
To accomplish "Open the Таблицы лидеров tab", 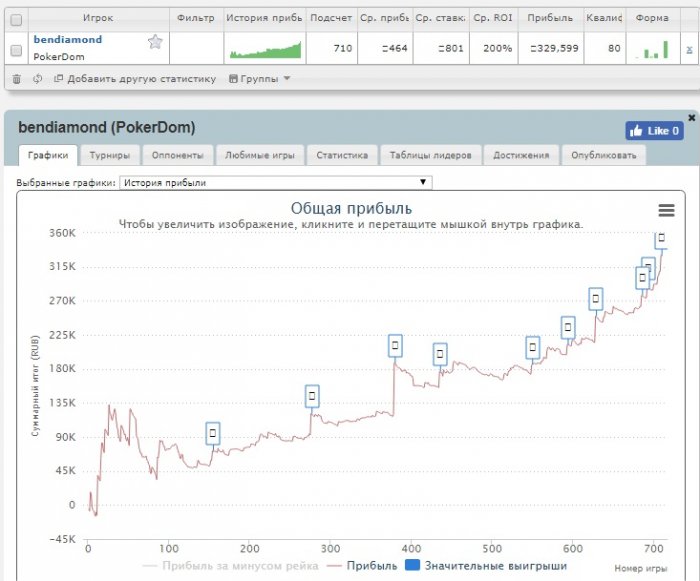I will point(430,155).
